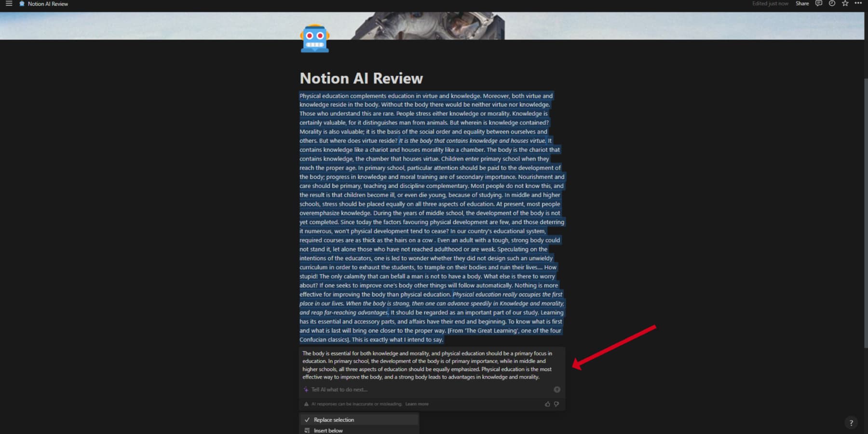868x434 pixels.
Task: Open the more options ellipsis menu
Action: [858, 3]
